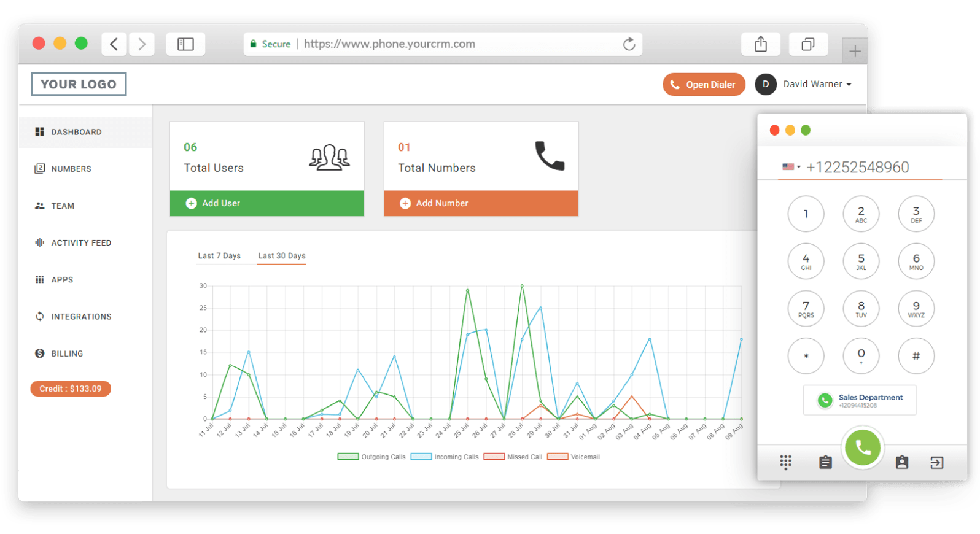Open the country flag code dropdown
Image resolution: width=980 pixels, height=534 pixels.
click(791, 167)
